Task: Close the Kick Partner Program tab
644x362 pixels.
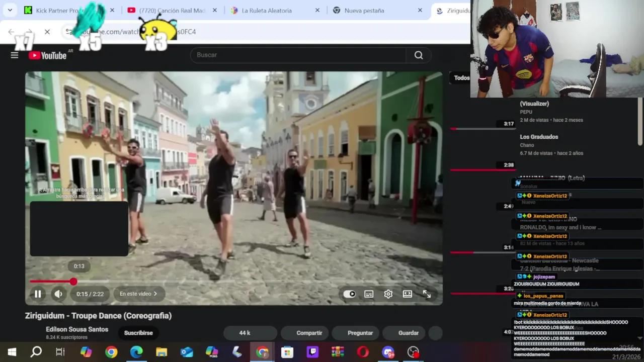Action: tap(112, 10)
